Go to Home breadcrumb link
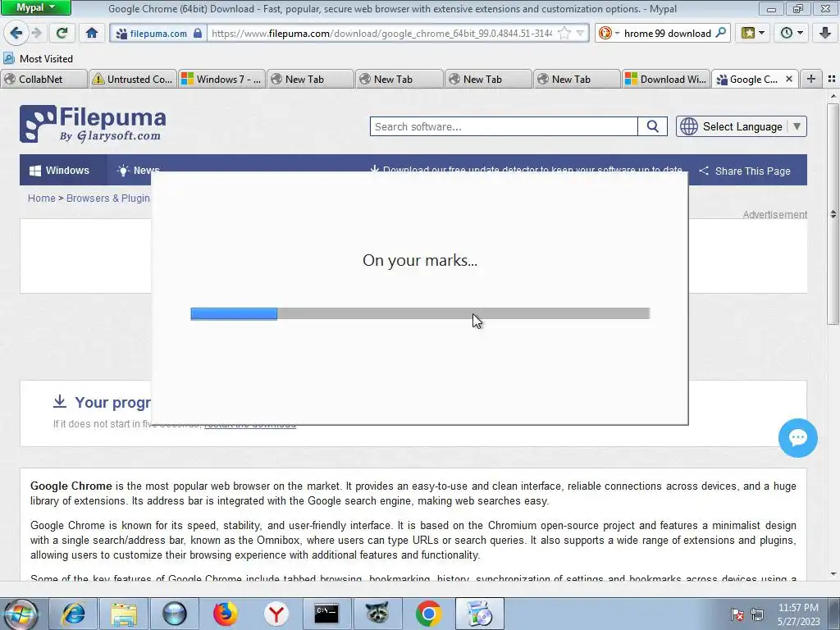Viewport: 840px width, 630px height. 42,199
